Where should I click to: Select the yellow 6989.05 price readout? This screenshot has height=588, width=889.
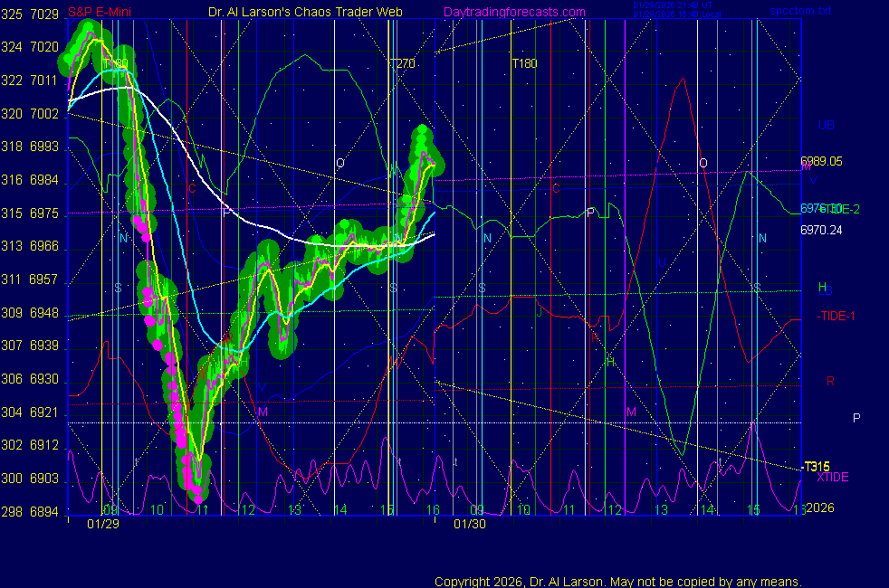(x=821, y=162)
